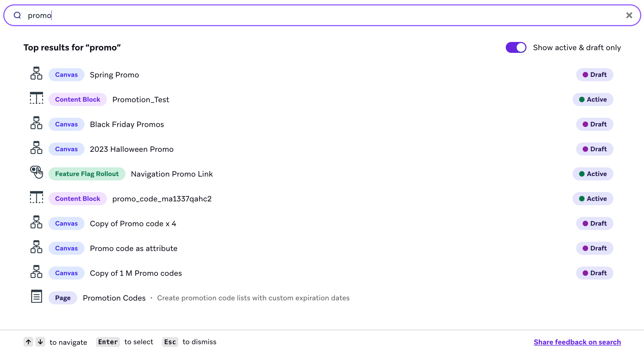Click the Page tag on Promotion Codes row
Screen dimensions: 644x351
(63, 298)
